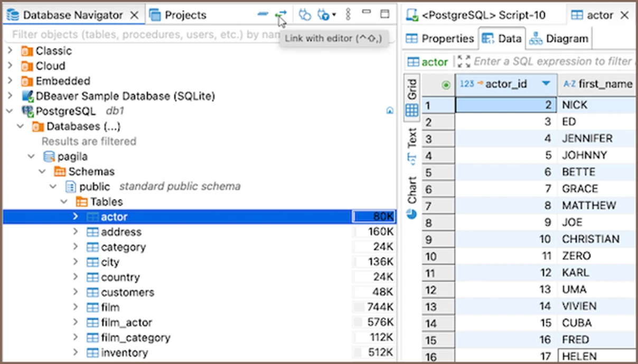Expand the Classic folder
Screen dimensions: 638x364
[x=10, y=51]
